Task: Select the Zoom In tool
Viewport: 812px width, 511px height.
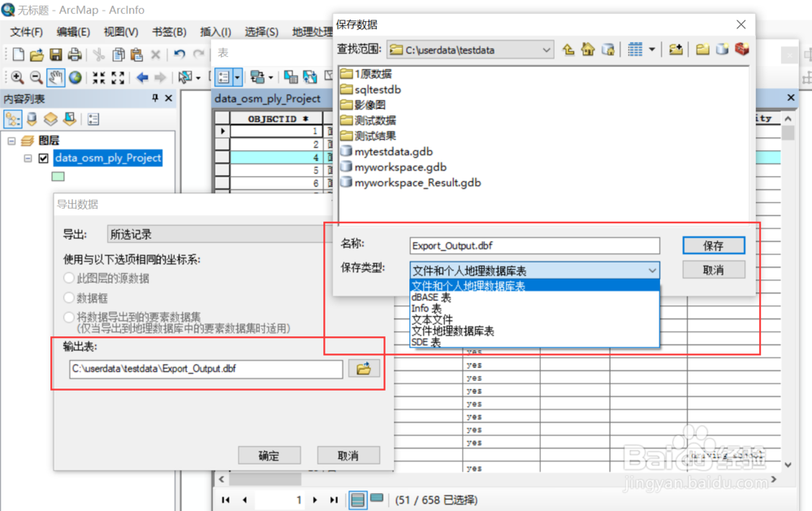Action: [16, 78]
